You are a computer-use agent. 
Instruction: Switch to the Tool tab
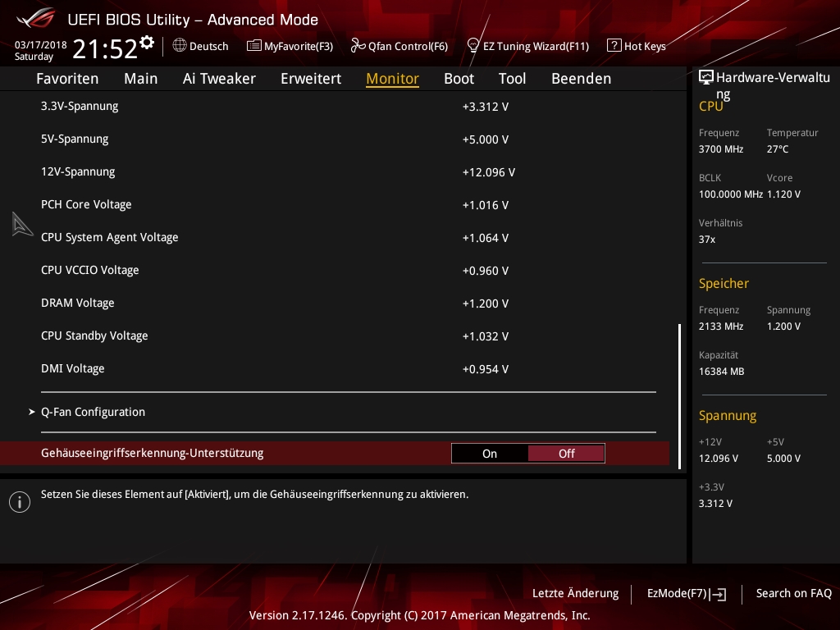[512, 79]
